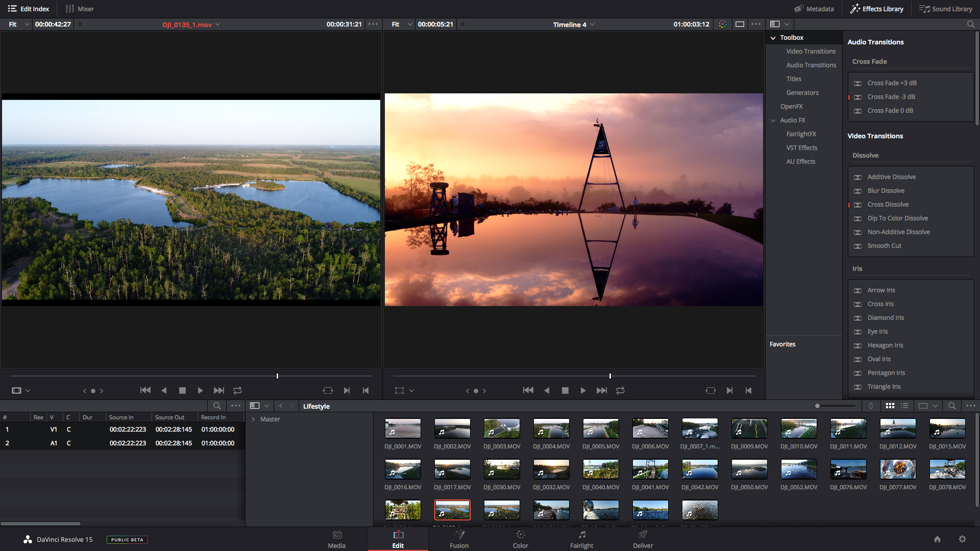
Task: Switch media pool to list view
Action: [904, 406]
